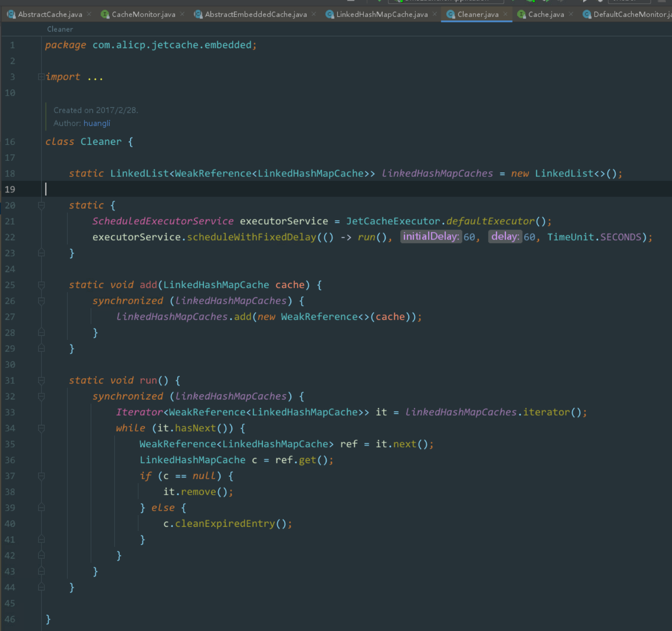Click line number 19 in gutter
The width and height of the screenshot is (672, 631).
tap(10, 190)
